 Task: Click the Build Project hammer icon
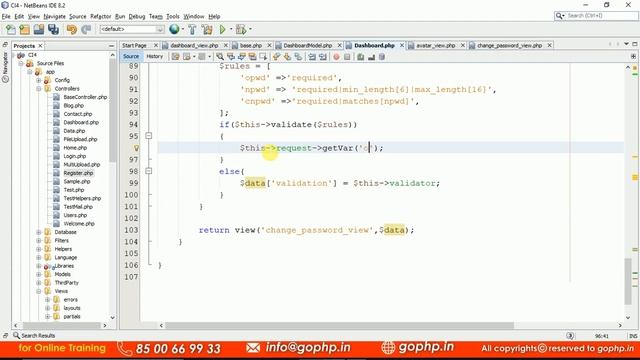click(192, 29)
